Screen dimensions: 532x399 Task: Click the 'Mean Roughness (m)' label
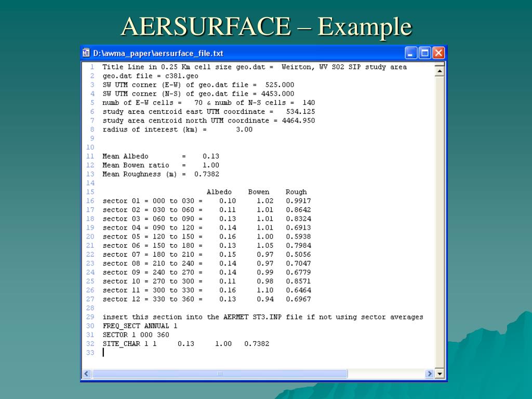[139, 174]
